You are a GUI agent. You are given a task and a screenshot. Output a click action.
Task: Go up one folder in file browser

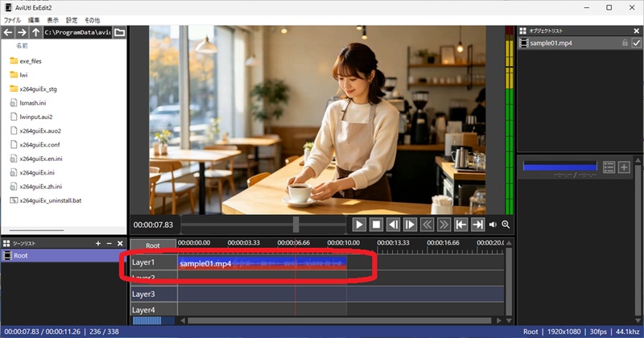35,32
